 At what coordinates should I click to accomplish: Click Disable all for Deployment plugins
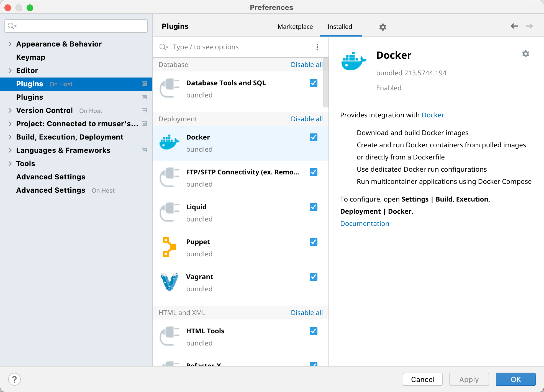click(x=307, y=119)
